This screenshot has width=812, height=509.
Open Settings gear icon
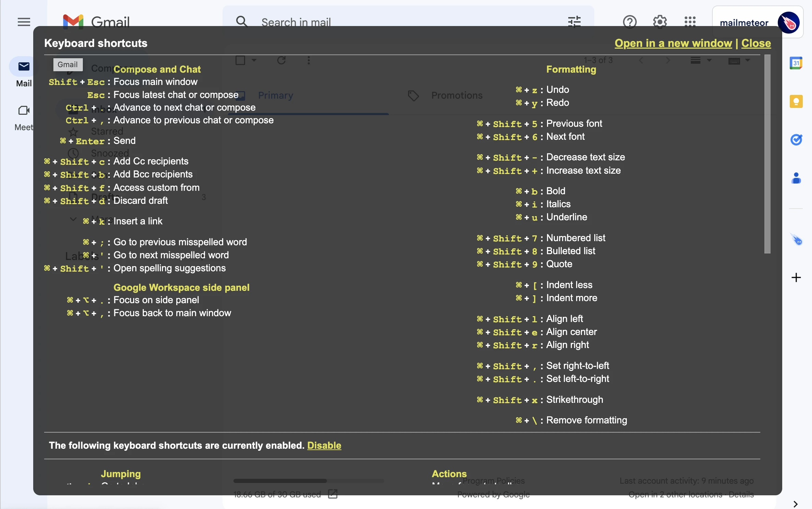[x=660, y=22]
